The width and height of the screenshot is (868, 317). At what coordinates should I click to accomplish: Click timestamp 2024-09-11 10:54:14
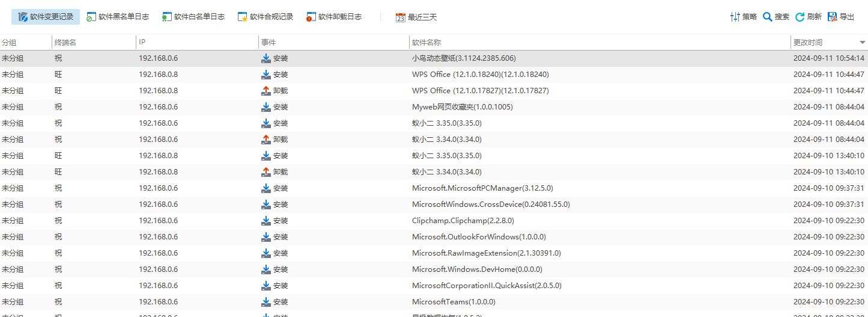tap(829, 58)
